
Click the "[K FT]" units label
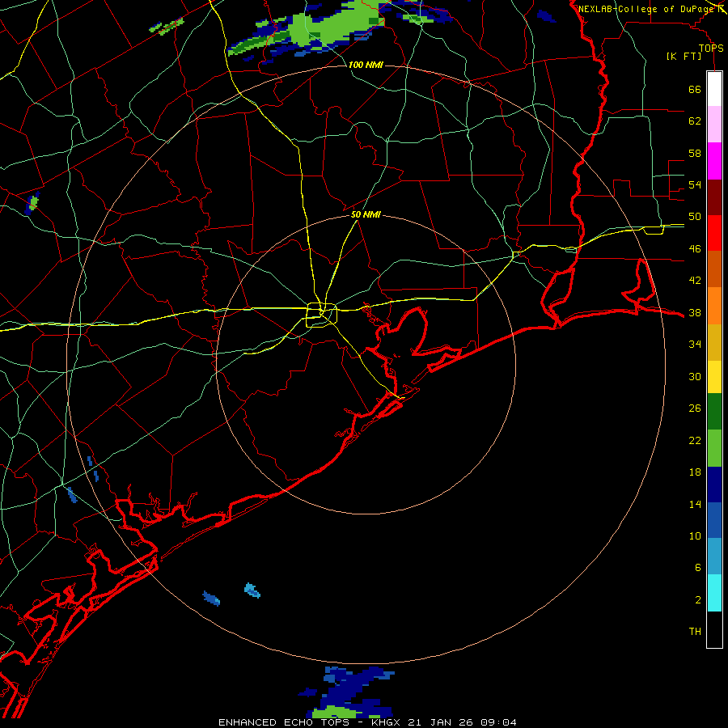(684, 57)
